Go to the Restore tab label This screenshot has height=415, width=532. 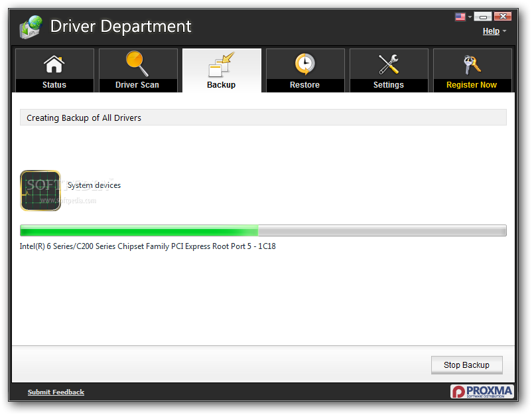coord(304,85)
